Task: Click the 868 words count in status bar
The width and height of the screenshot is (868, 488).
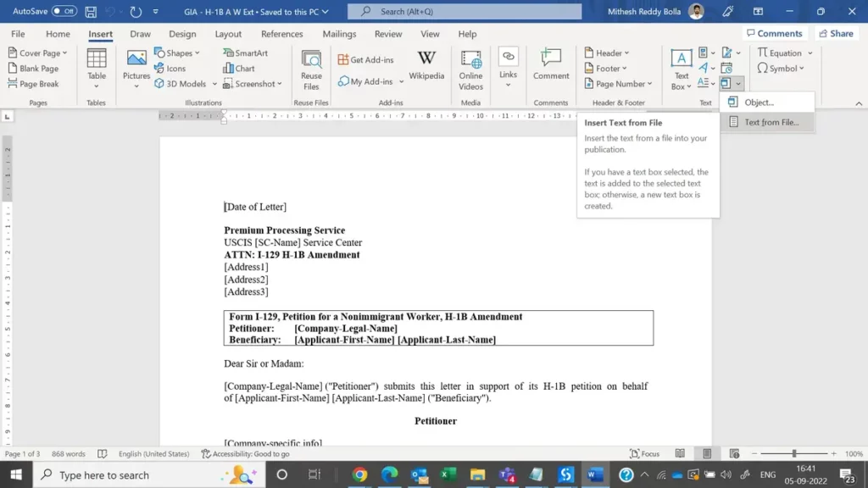Action: (69, 454)
